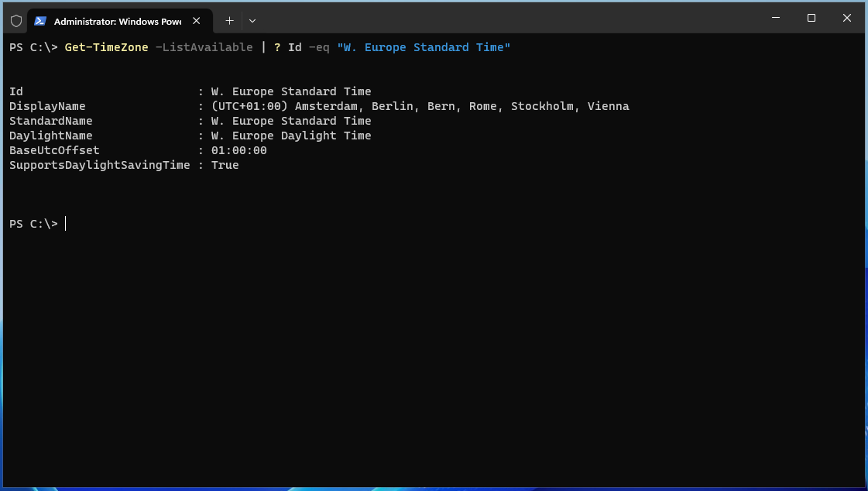Open a new tab with the plus button

pos(229,21)
